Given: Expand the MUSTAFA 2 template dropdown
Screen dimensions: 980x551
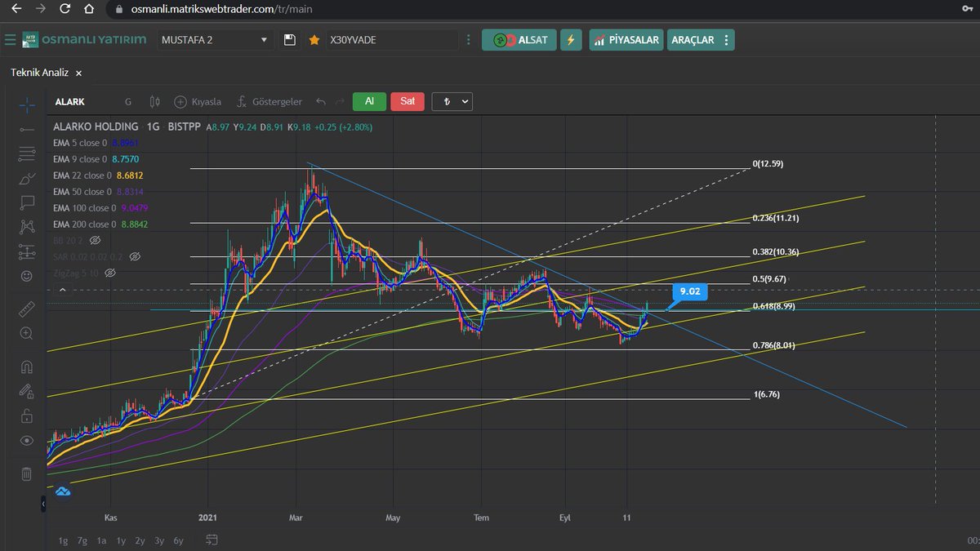Looking at the screenshot, I should 215,40.
